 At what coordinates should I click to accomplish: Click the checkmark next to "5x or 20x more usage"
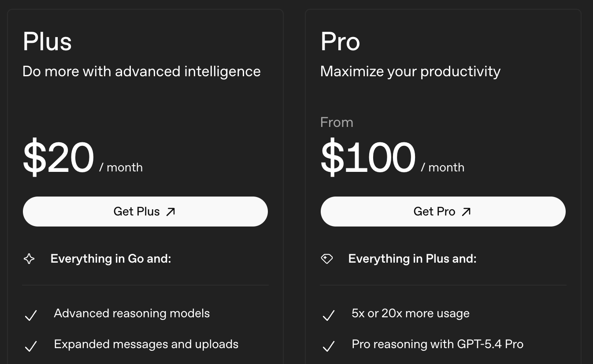[x=329, y=316]
